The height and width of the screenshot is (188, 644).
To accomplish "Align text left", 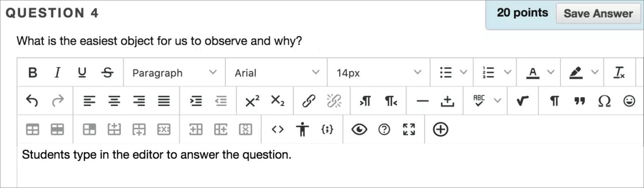I will click(x=89, y=101).
